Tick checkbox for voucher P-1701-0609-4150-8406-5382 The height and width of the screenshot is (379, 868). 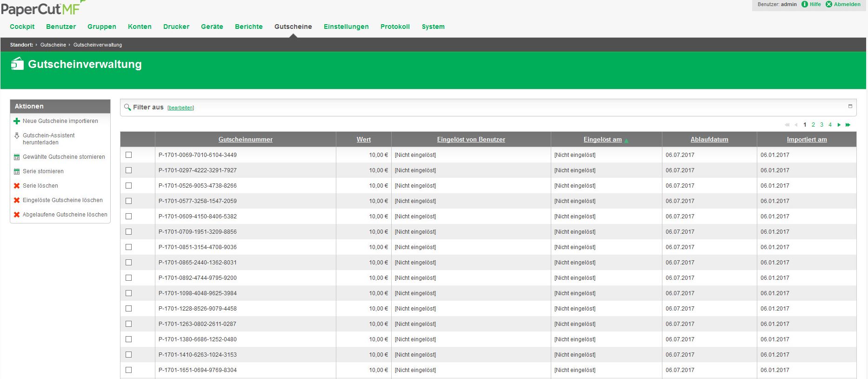[129, 217]
